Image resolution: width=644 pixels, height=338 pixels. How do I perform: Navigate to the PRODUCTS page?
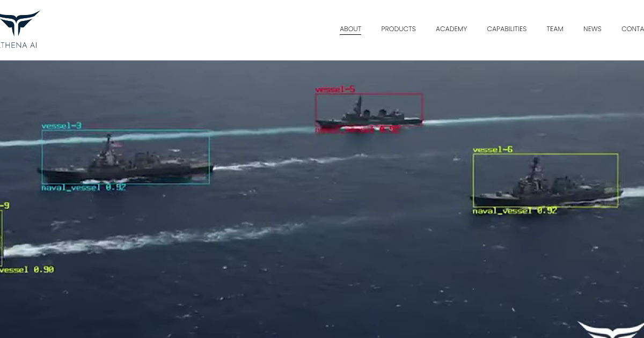click(398, 29)
